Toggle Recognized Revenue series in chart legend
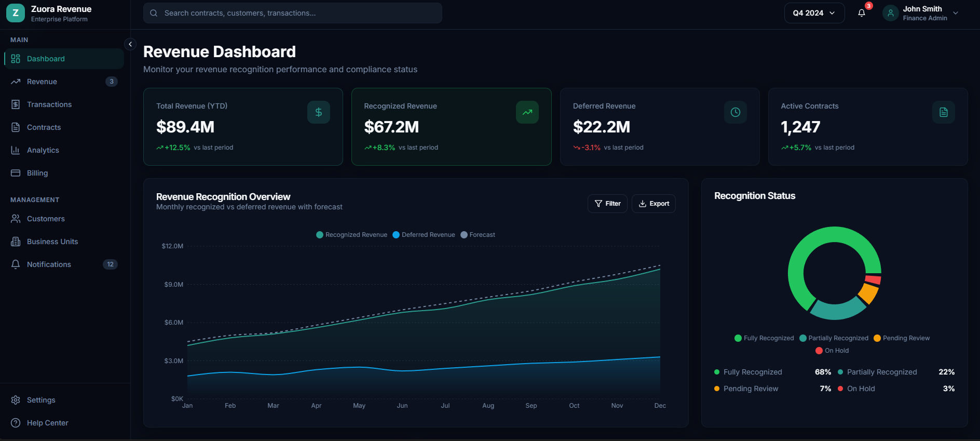The height and width of the screenshot is (441, 980). click(x=351, y=235)
